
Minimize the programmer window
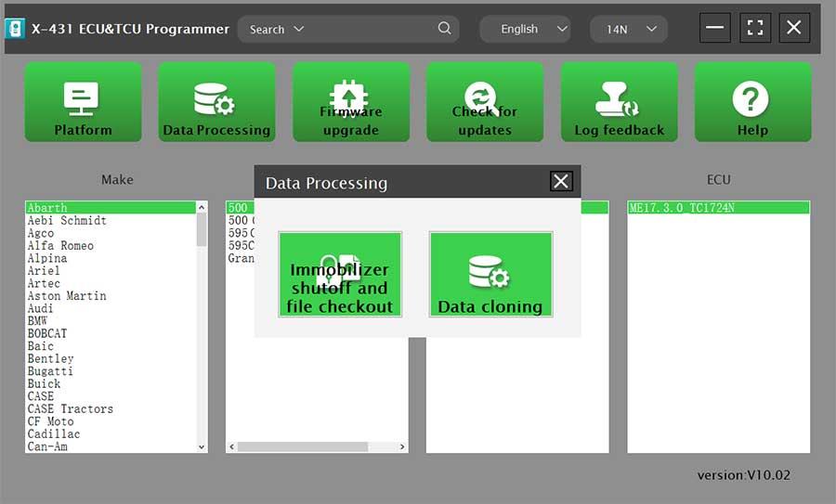[714, 27]
